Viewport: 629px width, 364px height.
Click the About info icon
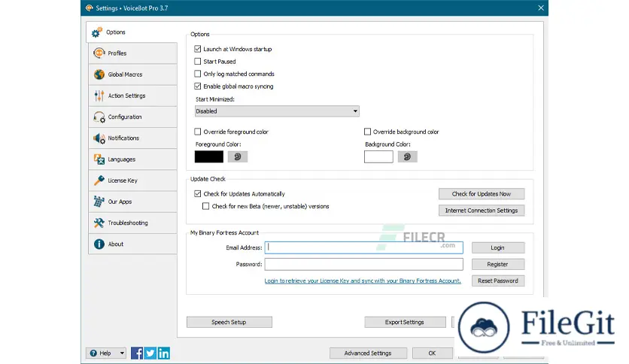click(x=99, y=244)
